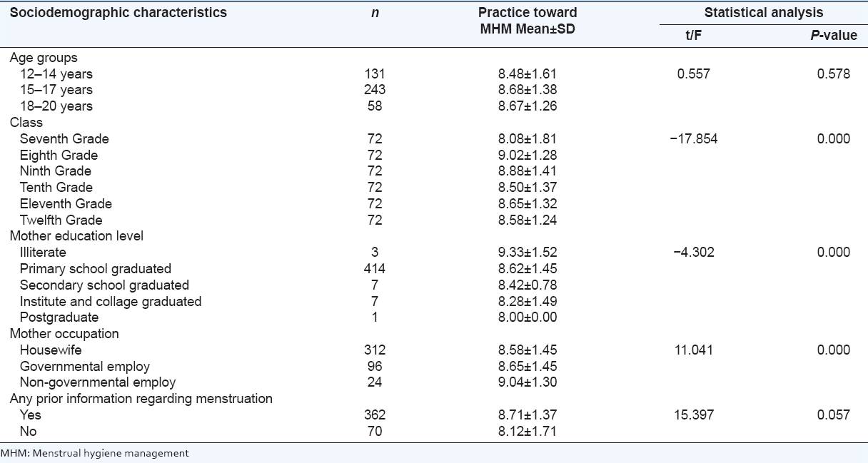
Task: Click the P-value 0.057
Action: [x=834, y=415]
